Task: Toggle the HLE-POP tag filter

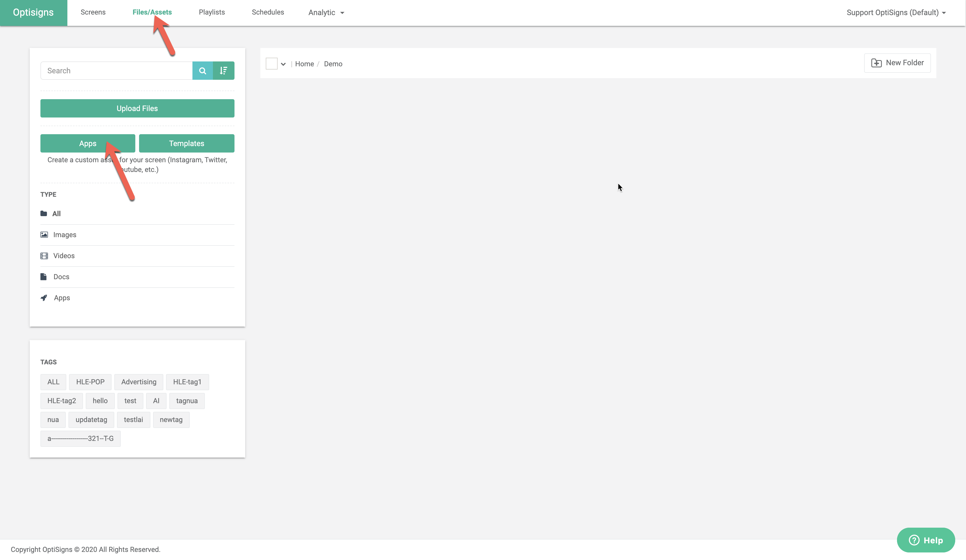Action: click(x=90, y=382)
